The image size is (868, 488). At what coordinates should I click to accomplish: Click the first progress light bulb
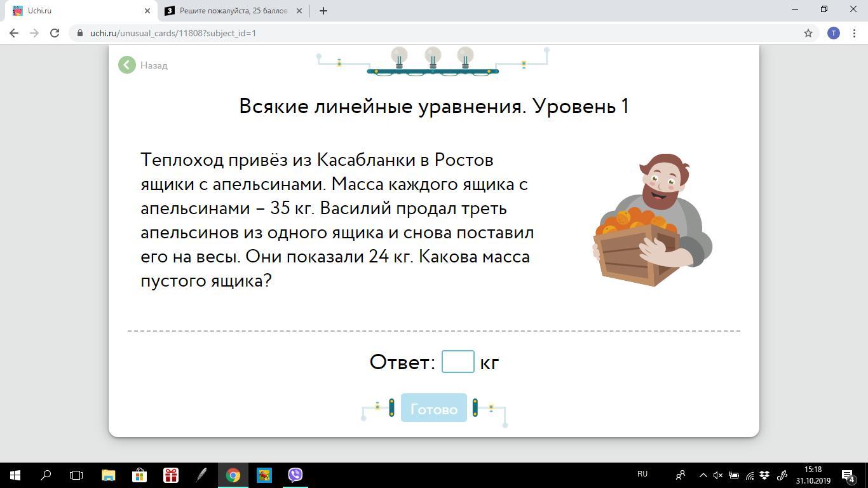pos(399,58)
